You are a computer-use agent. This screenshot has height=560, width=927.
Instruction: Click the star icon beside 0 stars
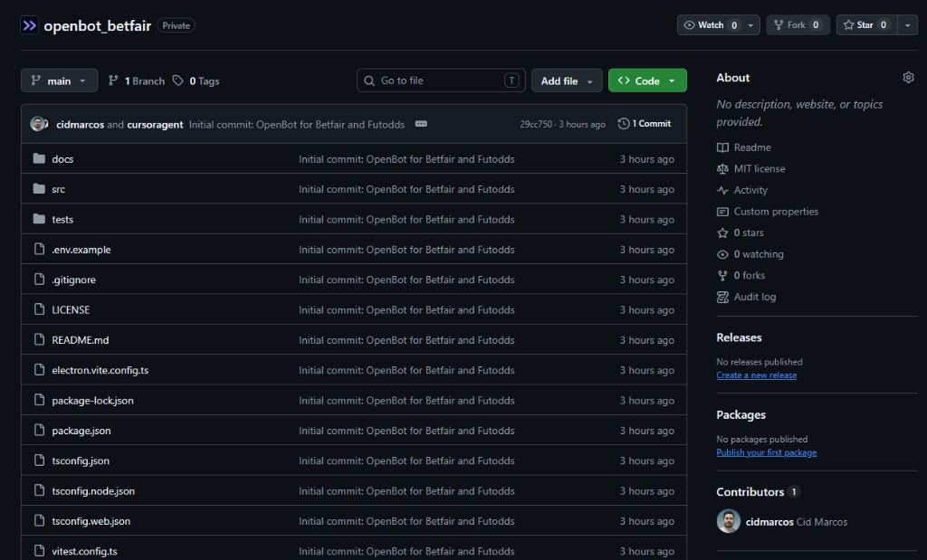click(722, 233)
